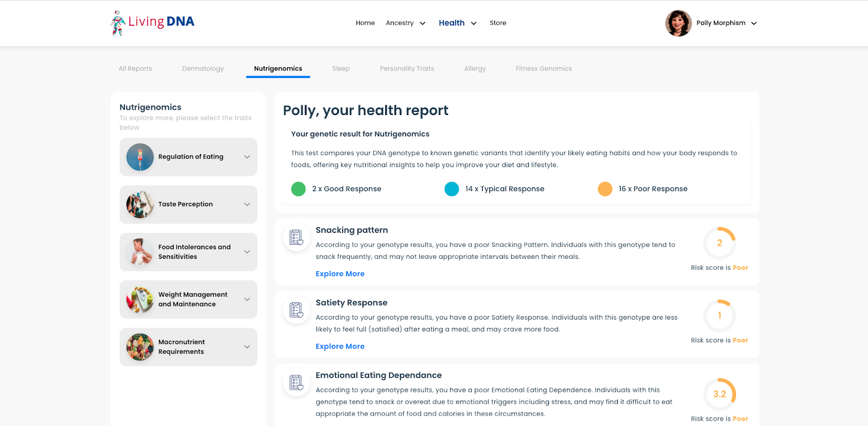Switch to the Sleep tab
The image size is (868, 426).
[341, 68]
